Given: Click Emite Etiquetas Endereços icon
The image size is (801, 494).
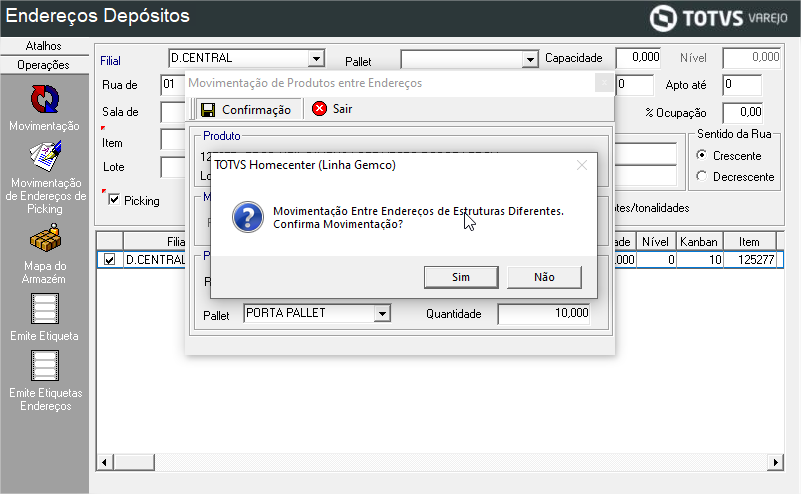Looking at the screenshot, I should pyautogui.click(x=44, y=366).
